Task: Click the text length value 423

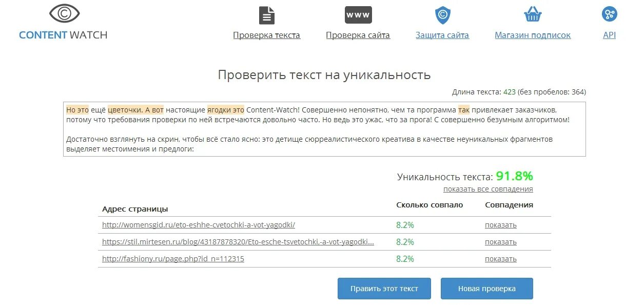Action: (509, 92)
